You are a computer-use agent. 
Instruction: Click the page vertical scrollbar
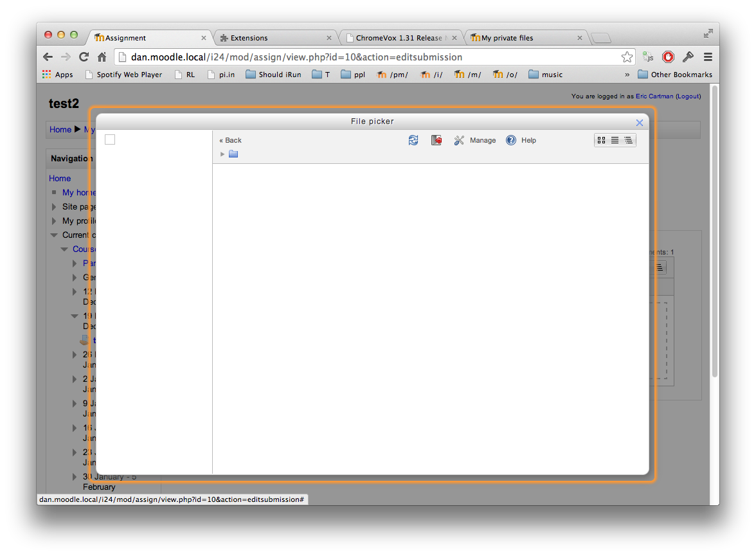715,231
